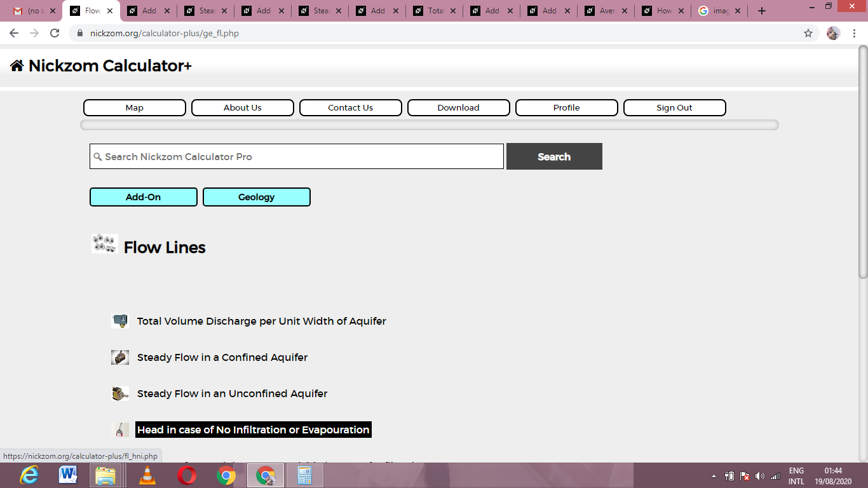Click the Steady Flow Confined Aquifer icon
Image resolution: width=868 pixels, height=488 pixels.
pos(120,357)
